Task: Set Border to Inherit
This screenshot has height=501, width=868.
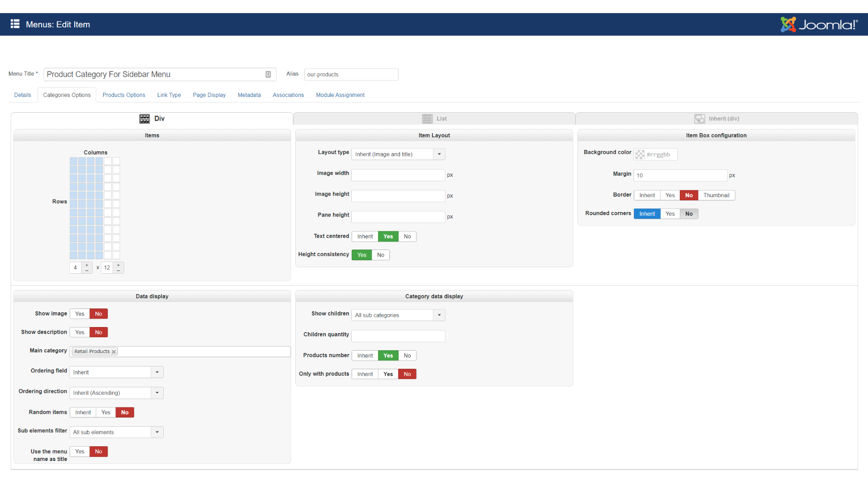Action: 647,195
